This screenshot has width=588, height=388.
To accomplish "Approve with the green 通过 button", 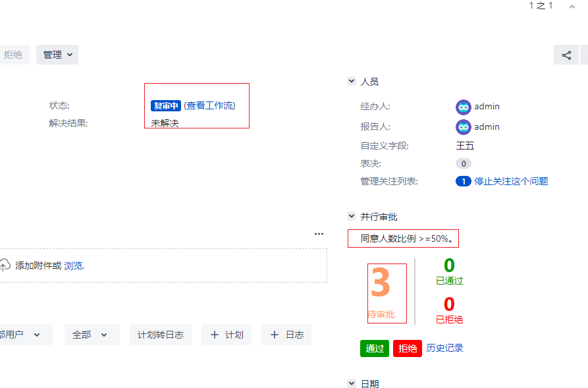I will click(375, 348).
